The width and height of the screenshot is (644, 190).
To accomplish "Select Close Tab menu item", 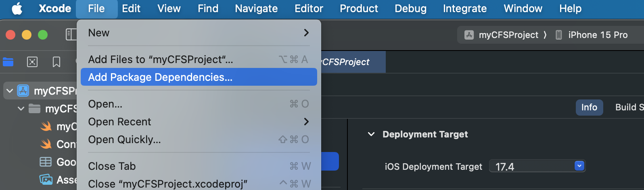I will click(112, 166).
